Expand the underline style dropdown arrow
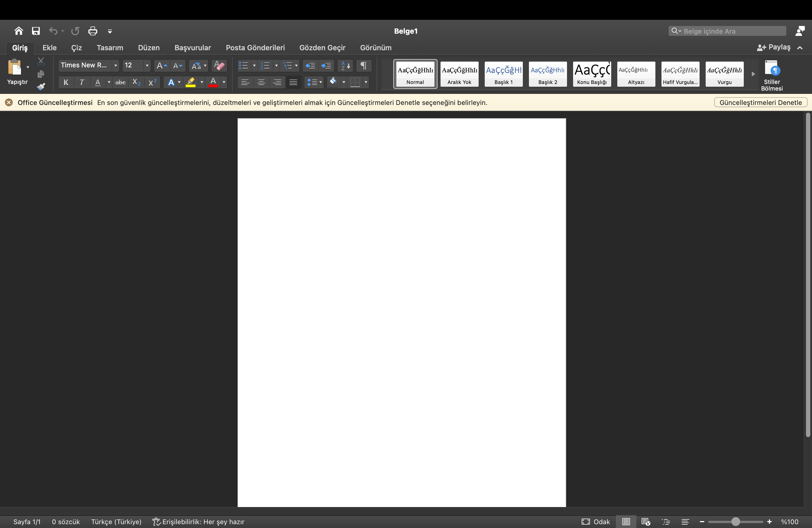Image resolution: width=812 pixels, height=528 pixels. (x=109, y=82)
